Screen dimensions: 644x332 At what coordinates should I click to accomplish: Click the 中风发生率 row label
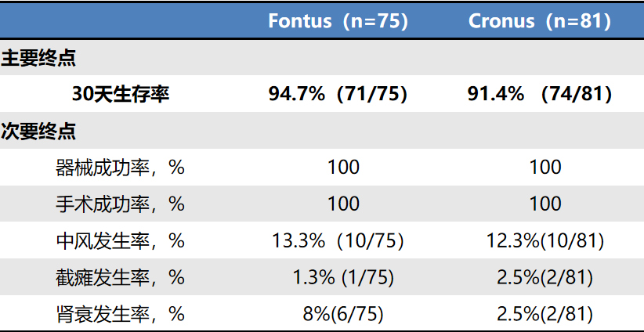tap(121, 240)
